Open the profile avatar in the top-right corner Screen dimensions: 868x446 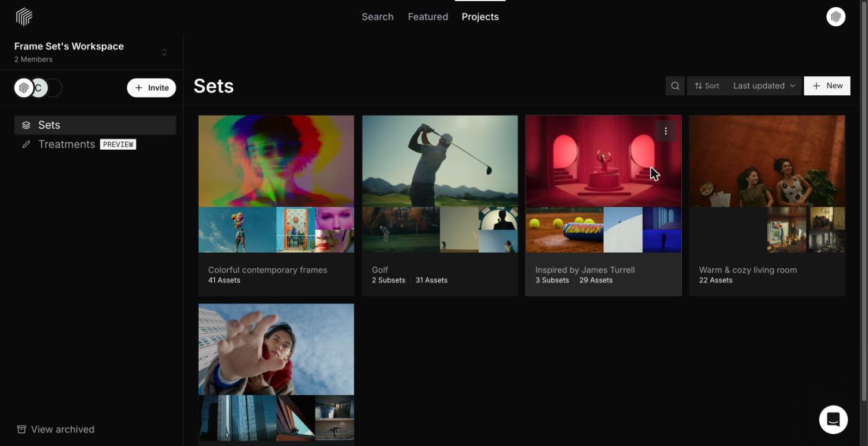[836, 17]
